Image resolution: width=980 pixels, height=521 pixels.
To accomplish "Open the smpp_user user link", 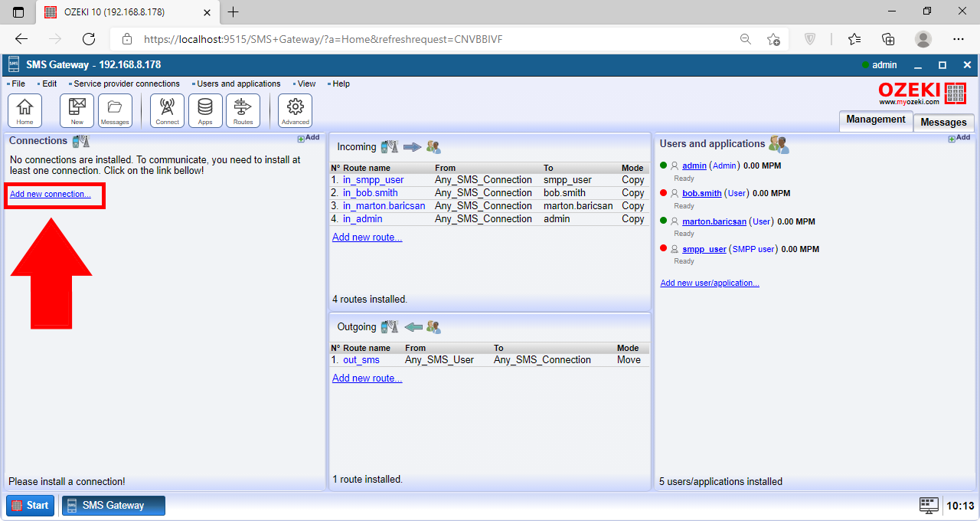I will tap(704, 249).
